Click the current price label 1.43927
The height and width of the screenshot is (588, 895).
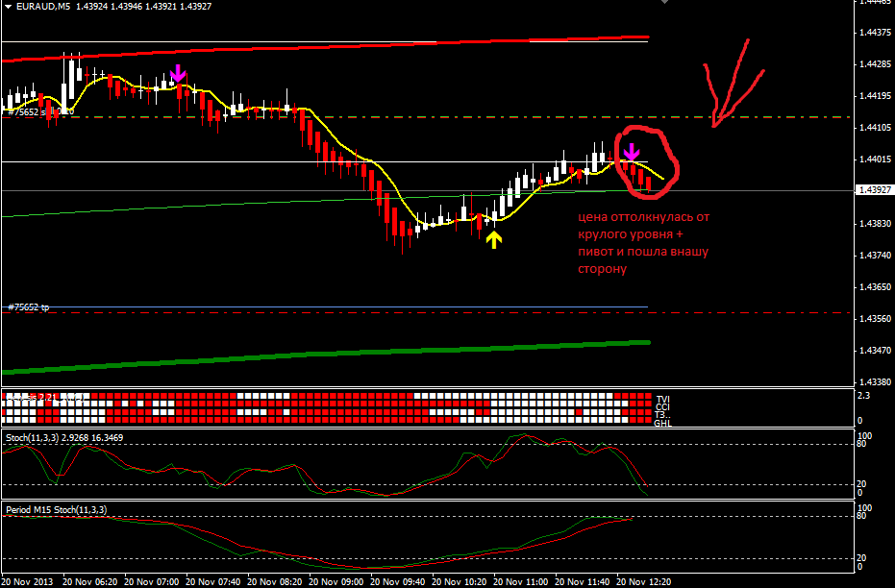pyautogui.click(x=875, y=190)
